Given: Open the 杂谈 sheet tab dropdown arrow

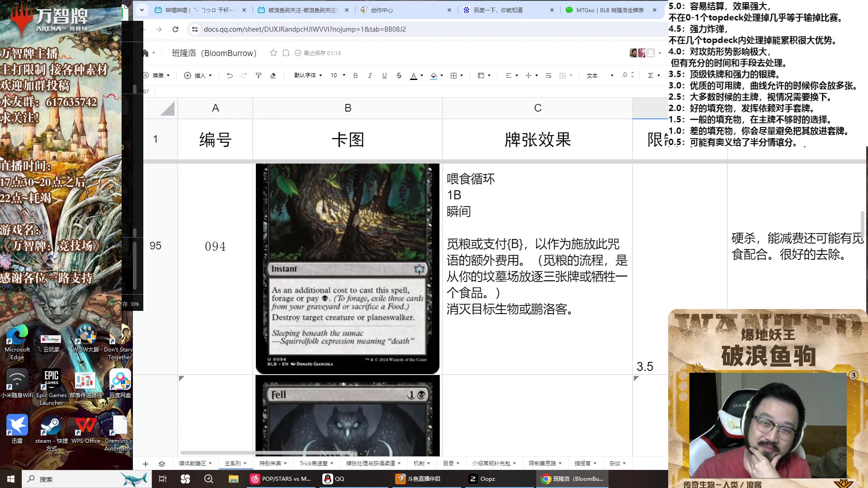Looking at the screenshot, I should click(624, 464).
